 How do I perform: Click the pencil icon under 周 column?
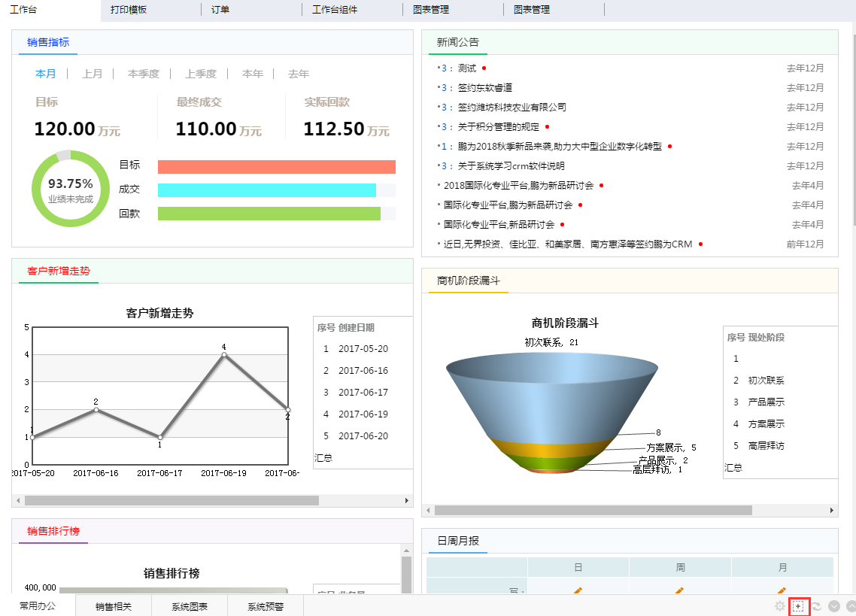click(679, 589)
